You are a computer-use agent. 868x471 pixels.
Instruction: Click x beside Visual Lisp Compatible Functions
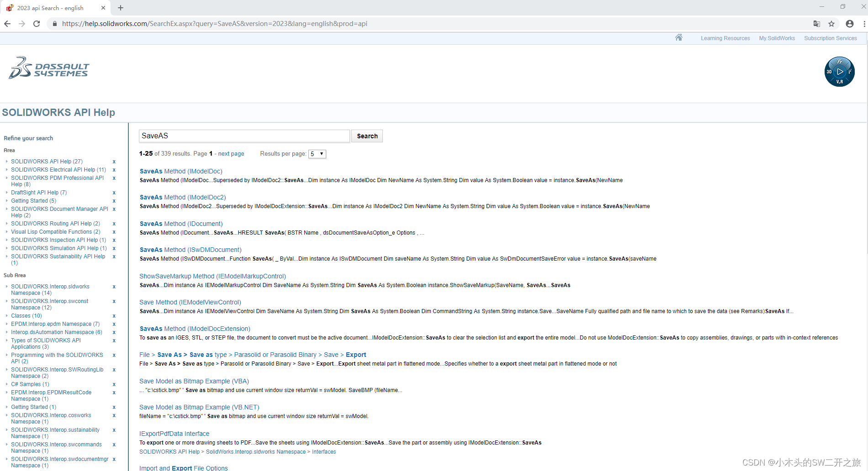point(114,232)
